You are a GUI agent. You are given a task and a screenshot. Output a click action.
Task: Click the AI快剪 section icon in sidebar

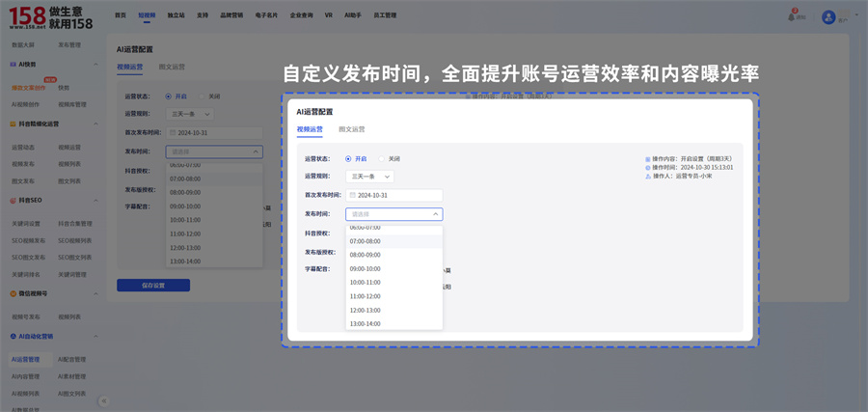pos(14,64)
